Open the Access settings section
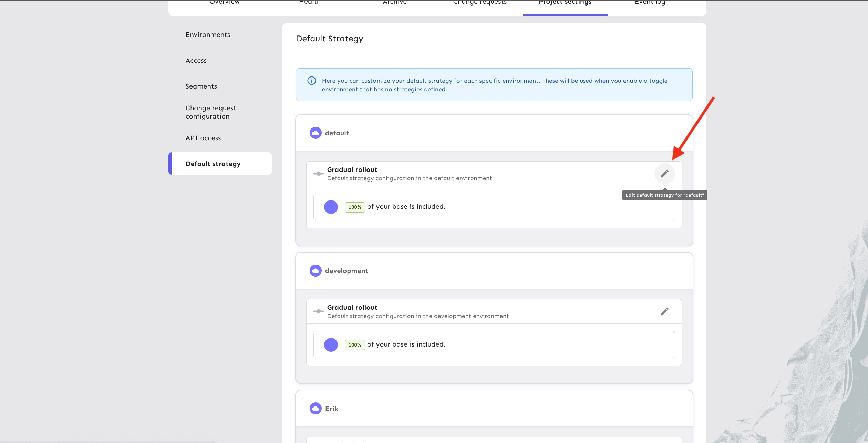 196,61
